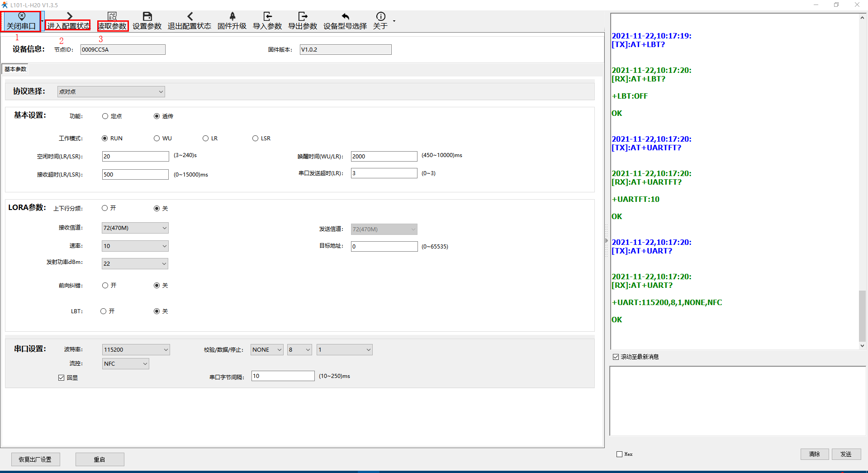Open the 关于 about info icon
This screenshot has height=473, width=868.
click(x=380, y=17)
